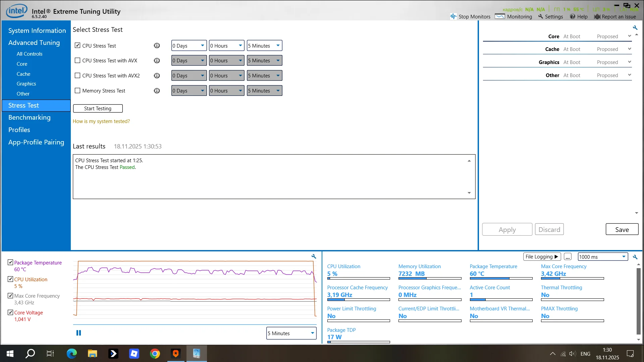The height and width of the screenshot is (362, 644).
Task: Pause the monitoring graph
Action: 78,333
